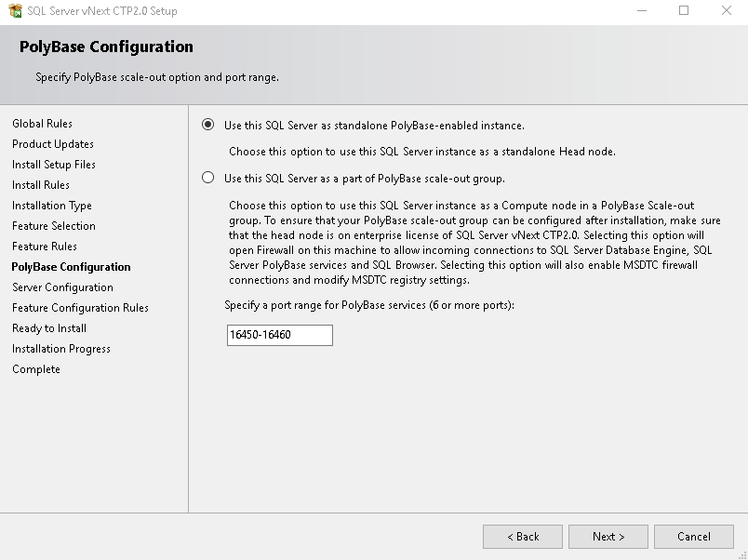This screenshot has height=560, width=748.
Task: Select the Feature Rules step
Action: click(45, 247)
